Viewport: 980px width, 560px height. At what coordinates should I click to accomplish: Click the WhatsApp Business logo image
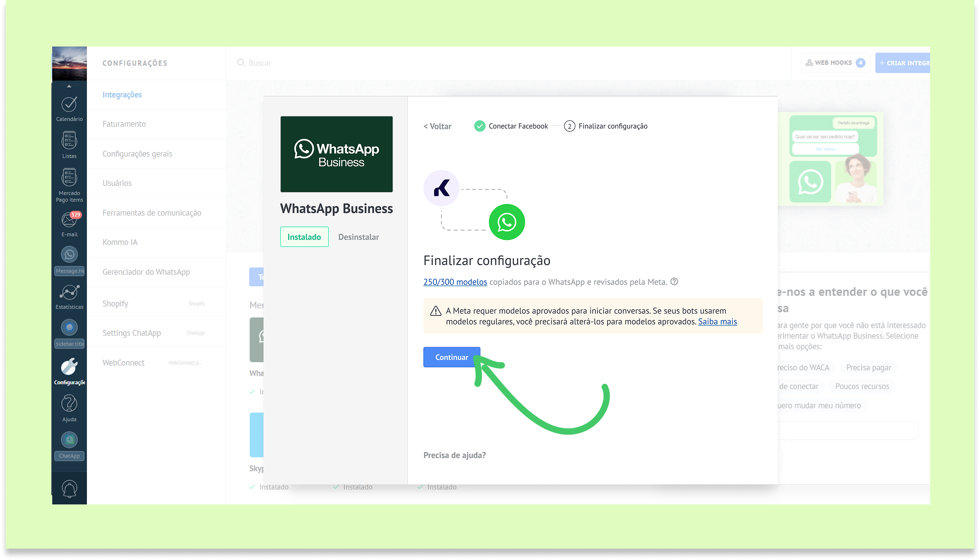coord(337,154)
